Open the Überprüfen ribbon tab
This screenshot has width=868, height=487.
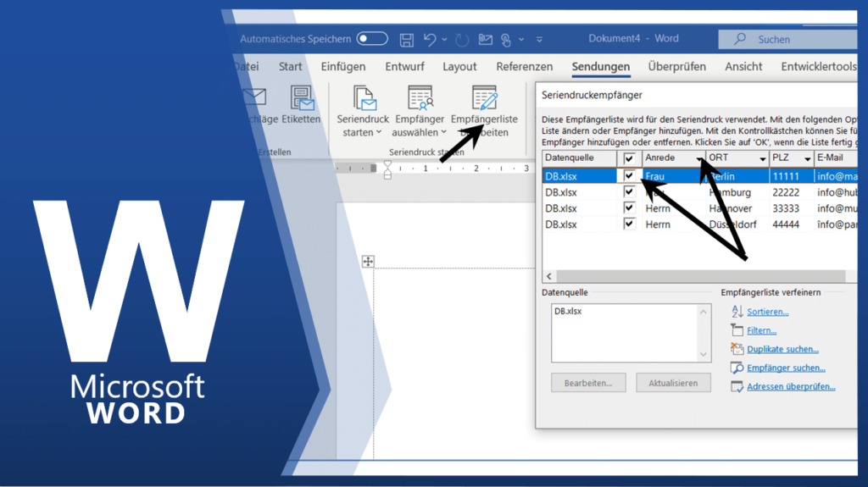(676, 66)
